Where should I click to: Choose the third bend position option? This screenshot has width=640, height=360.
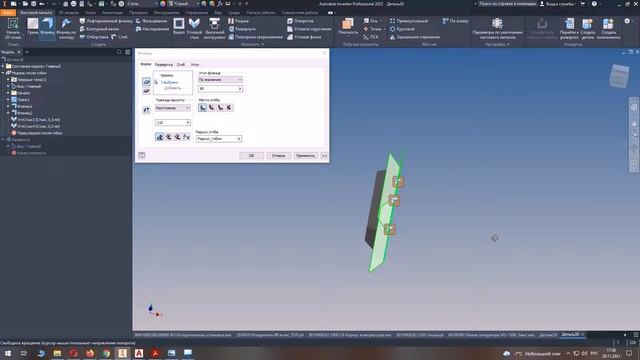[220, 107]
